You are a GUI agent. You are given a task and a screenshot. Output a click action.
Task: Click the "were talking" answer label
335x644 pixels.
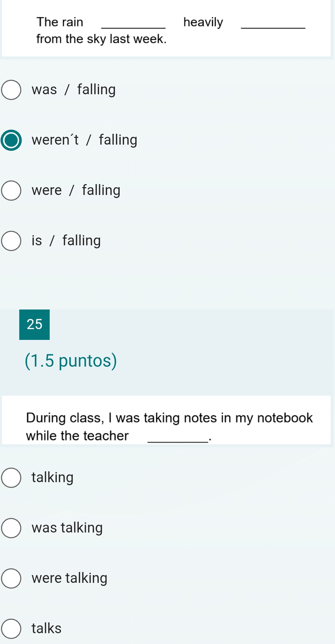coord(70,578)
